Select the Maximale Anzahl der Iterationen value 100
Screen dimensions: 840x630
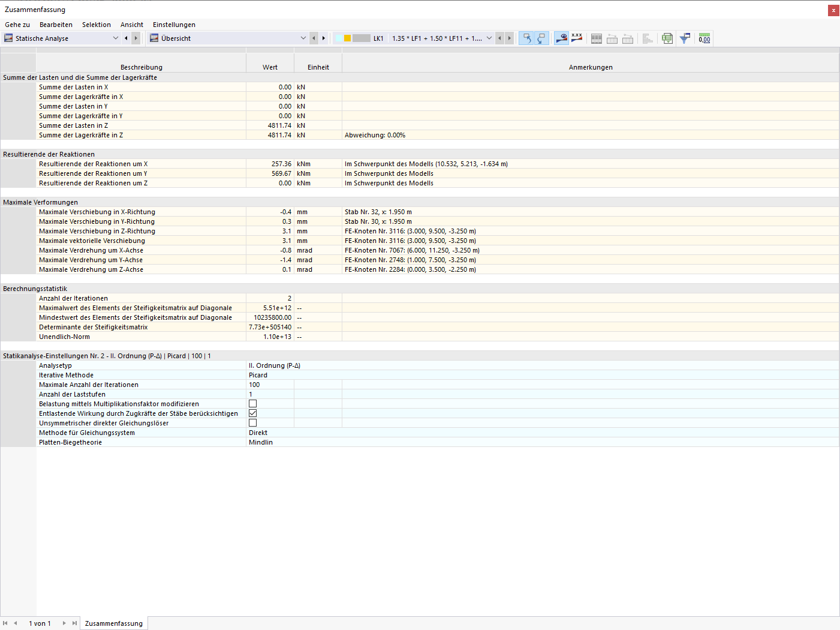point(270,385)
